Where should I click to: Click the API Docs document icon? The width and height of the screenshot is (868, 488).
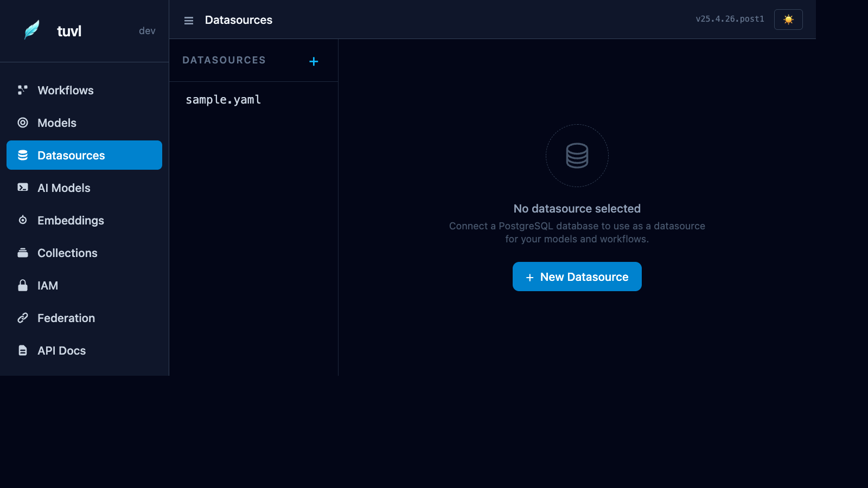coord(23,350)
